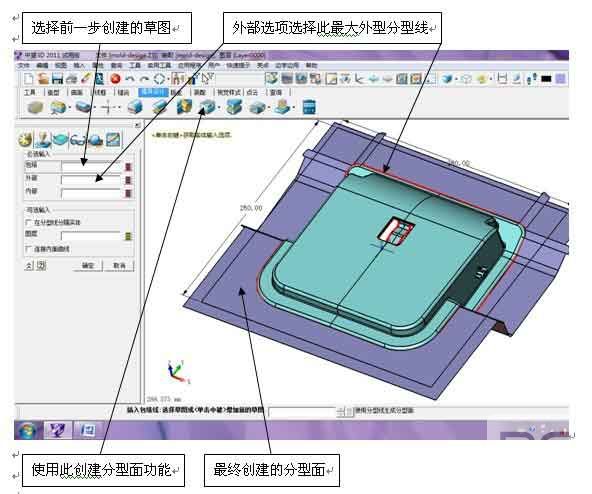Open dropdown arrow beside the shaded cube icon
This screenshot has height=494, width=592.
click(x=456, y=80)
